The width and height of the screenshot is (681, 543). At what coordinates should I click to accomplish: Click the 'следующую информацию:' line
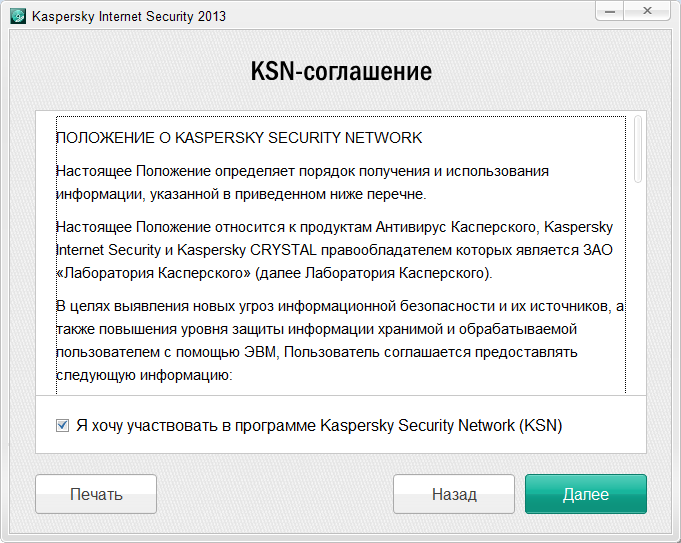coord(144,376)
